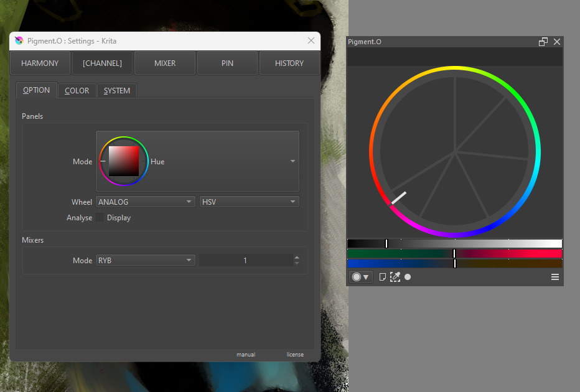Viewport: 580px width, 392px height.
Task: Toggle the HARMONY panel button
Action: pos(40,63)
